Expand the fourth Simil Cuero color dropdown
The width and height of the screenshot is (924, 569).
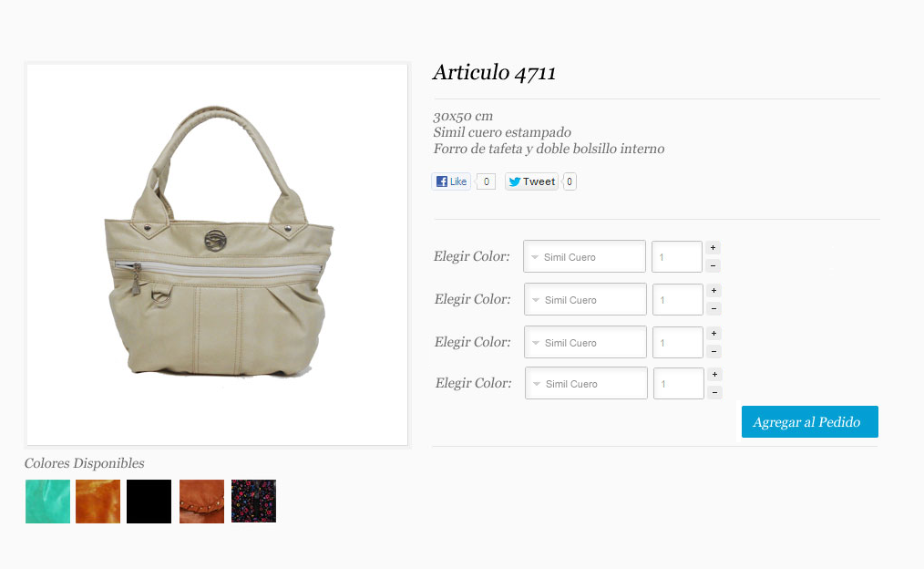point(586,383)
